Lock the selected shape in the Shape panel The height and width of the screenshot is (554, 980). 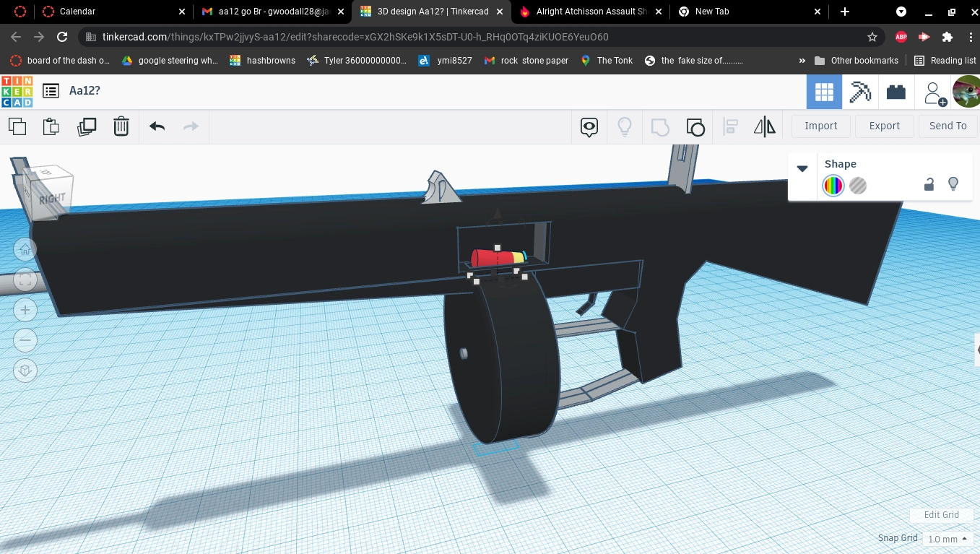click(929, 184)
